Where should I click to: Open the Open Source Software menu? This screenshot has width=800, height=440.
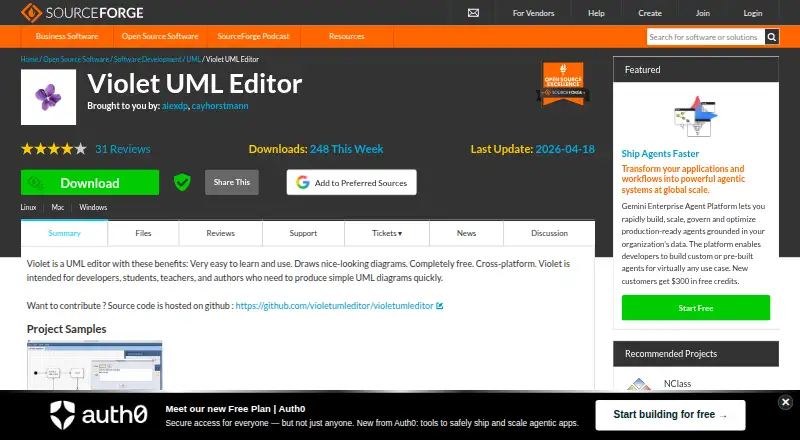pyautogui.click(x=160, y=36)
